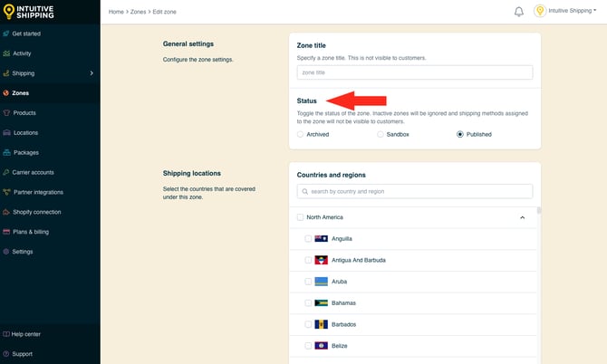Click the zone title input field
Viewport: 607px width, 364px height.
[415, 72]
